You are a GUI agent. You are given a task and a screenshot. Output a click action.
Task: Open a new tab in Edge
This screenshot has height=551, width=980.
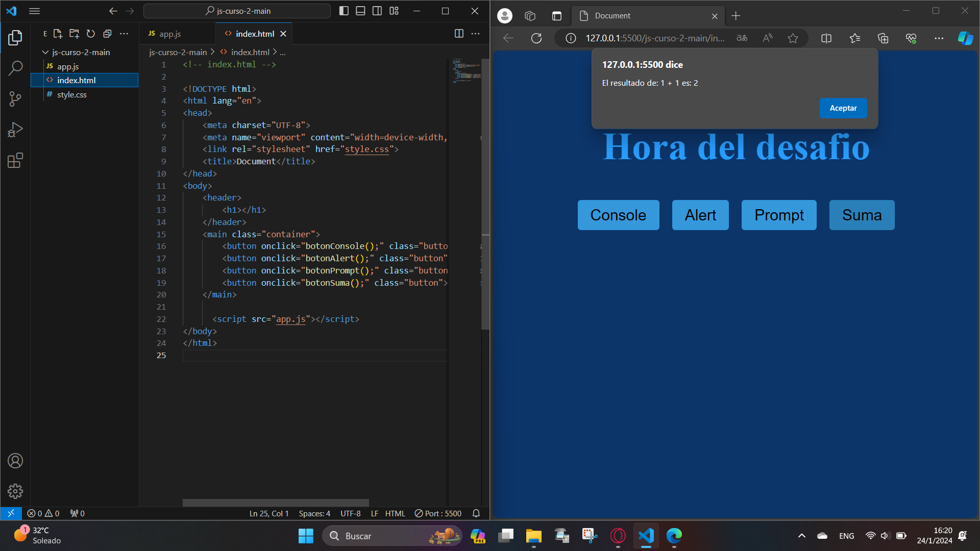point(736,16)
